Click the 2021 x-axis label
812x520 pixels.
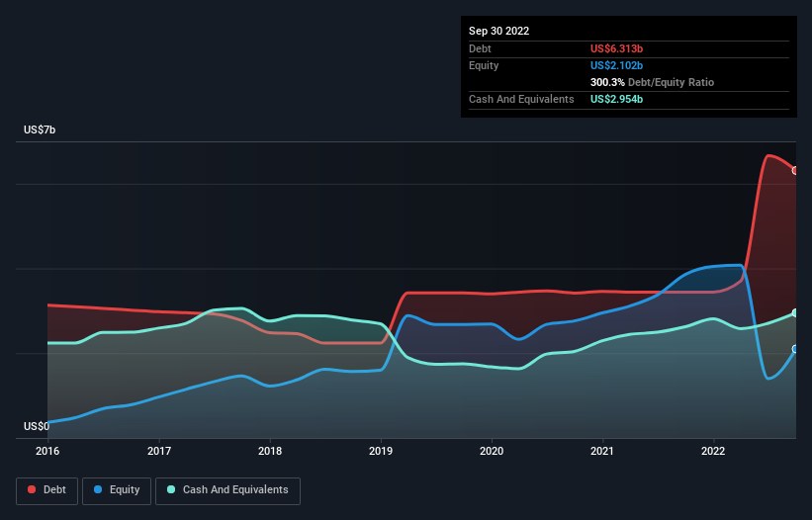pos(602,451)
